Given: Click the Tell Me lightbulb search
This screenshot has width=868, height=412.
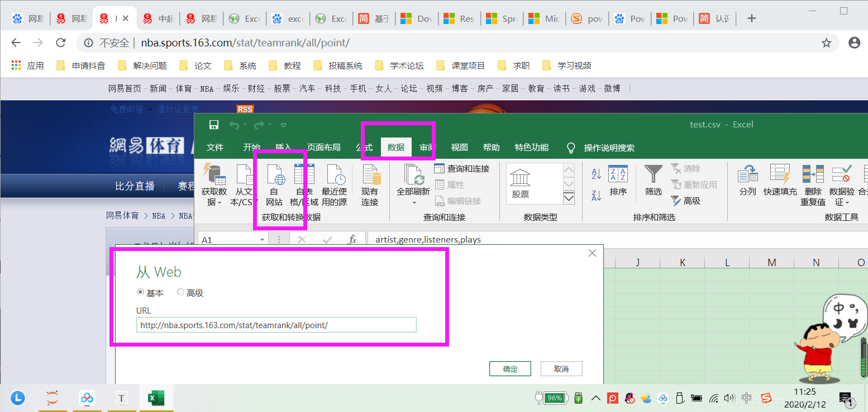Looking at the screenshot, I should pos(571,148).
